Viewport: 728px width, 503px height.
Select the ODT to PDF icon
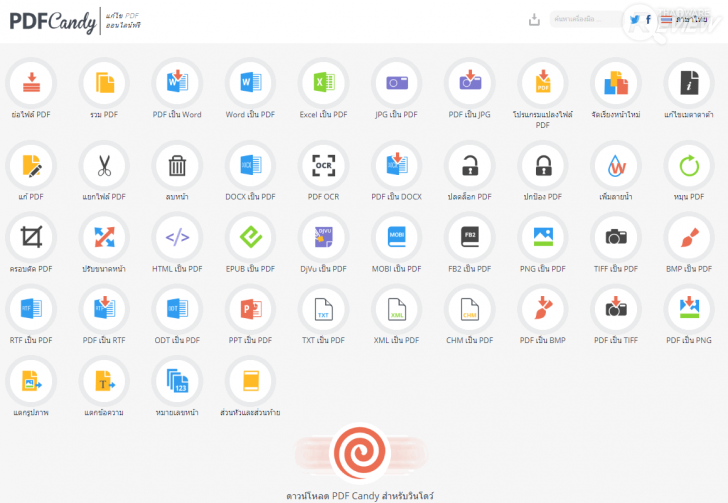tap(177, 309)
